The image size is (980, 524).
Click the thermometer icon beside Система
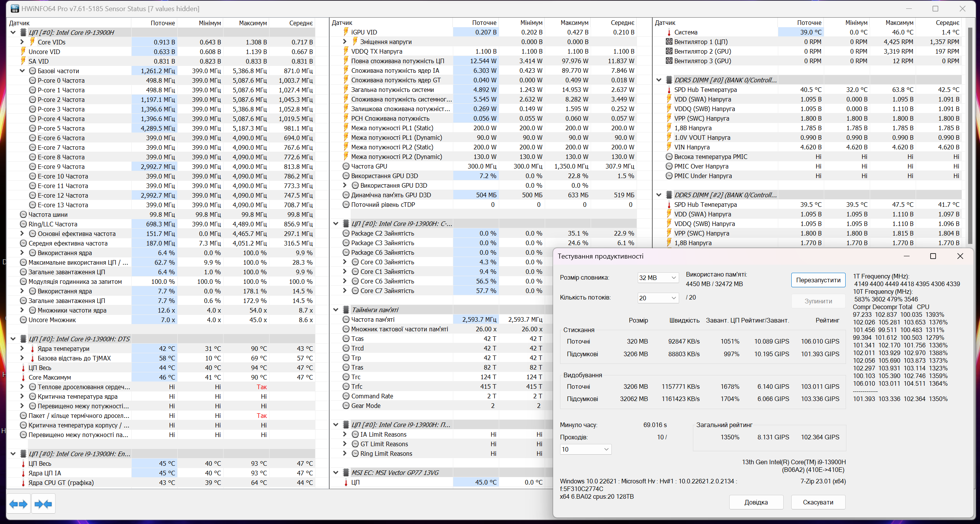coord(669,32)
